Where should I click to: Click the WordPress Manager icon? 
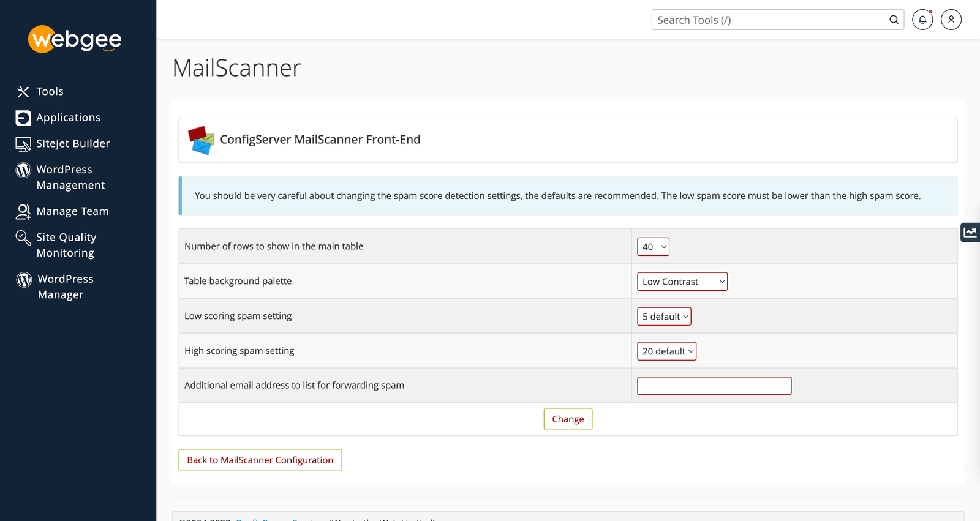pyautogui.click(x=24, y=280)
